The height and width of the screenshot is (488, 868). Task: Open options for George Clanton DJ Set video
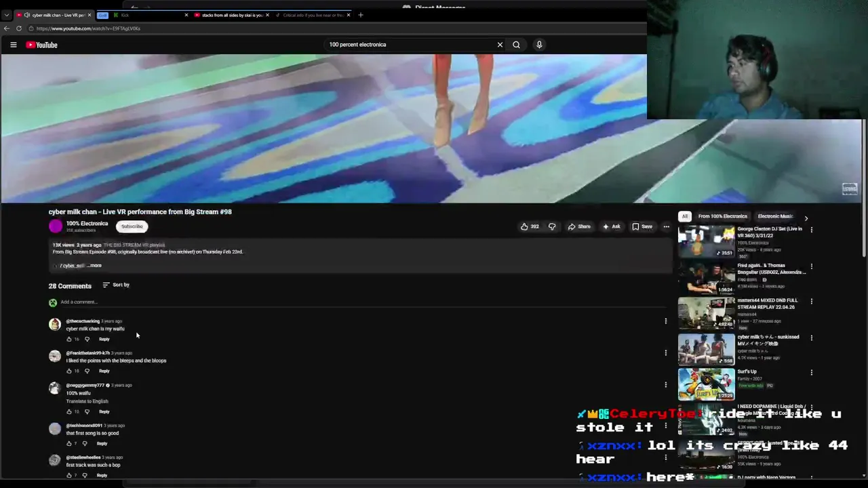click(x=811, y=230)
